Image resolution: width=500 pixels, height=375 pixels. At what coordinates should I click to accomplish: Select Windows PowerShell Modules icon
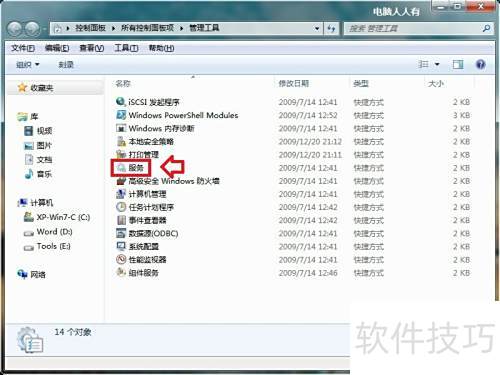[120, 115]
